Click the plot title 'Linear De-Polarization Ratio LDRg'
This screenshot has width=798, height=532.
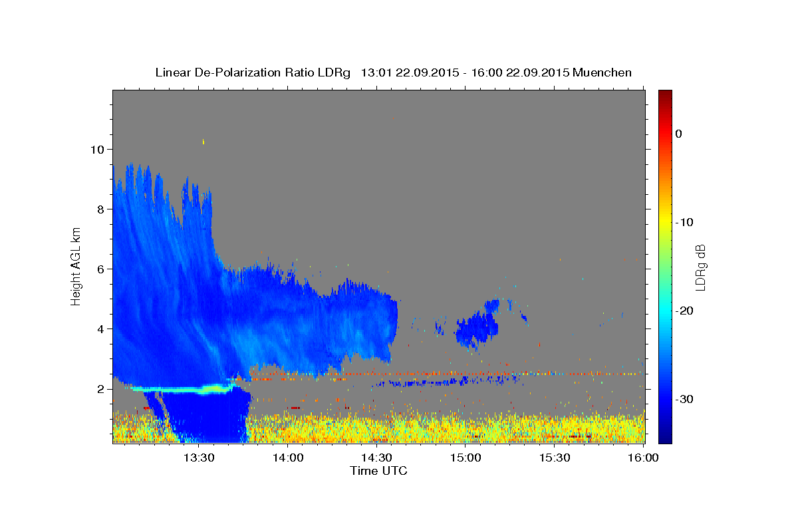click(253, 72)
